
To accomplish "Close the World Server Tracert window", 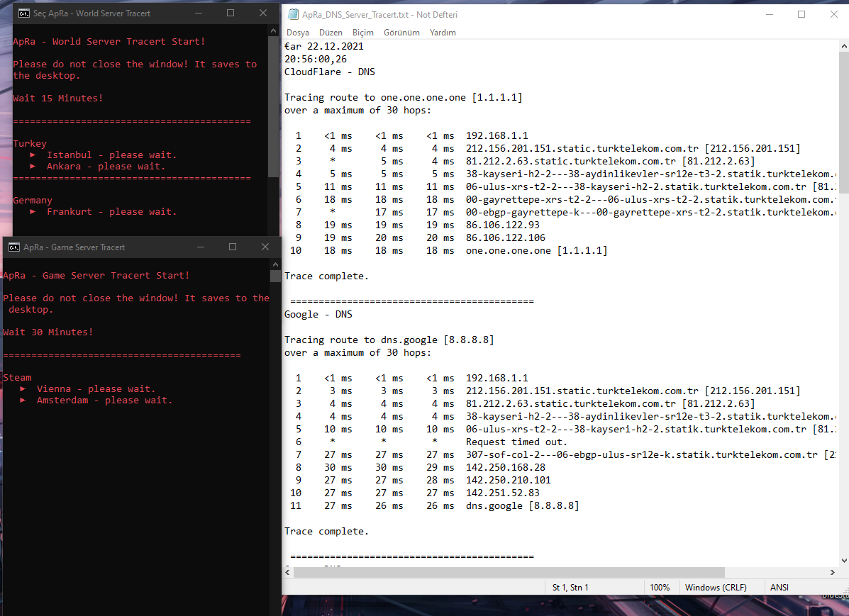I will [263, 13].
